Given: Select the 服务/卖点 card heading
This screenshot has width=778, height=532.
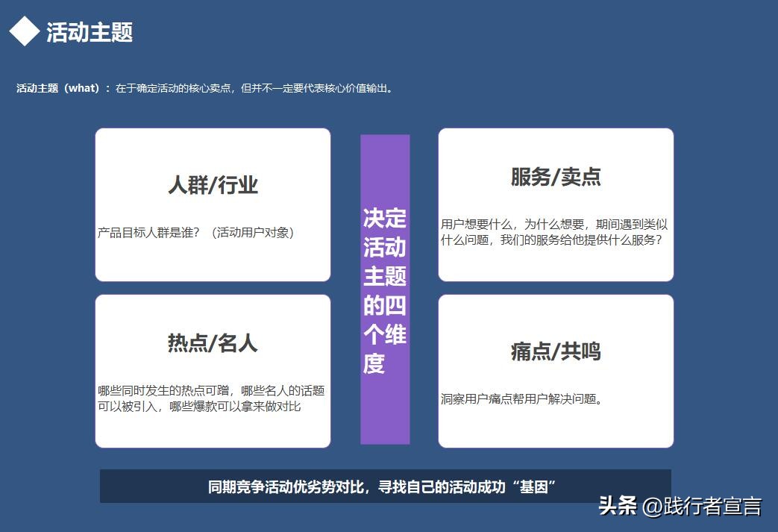Looking at the screenshot, I should [555, 178].
